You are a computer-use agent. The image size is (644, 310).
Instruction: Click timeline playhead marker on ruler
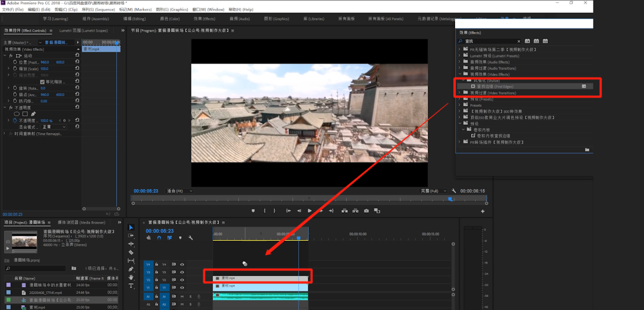coord(299,238)
